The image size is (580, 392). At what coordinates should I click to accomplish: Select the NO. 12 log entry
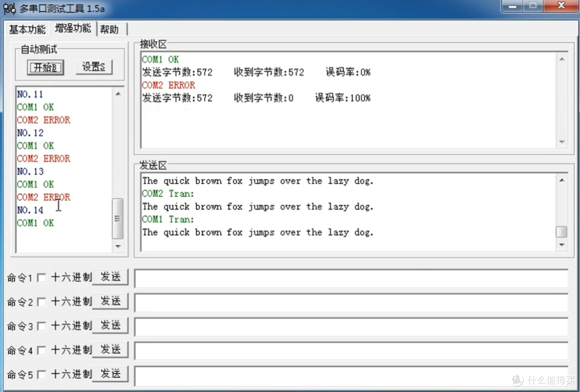[30, 133]
